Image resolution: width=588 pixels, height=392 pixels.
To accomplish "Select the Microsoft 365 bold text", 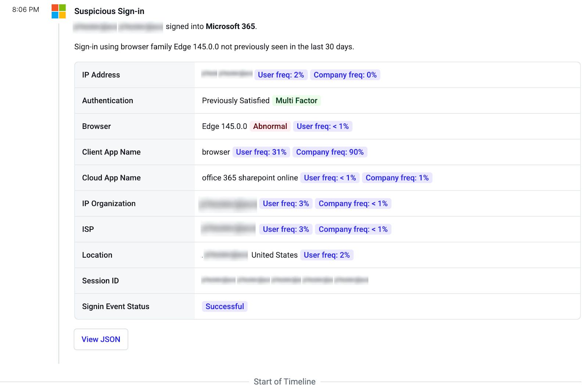I will click(x=230, y=26).
